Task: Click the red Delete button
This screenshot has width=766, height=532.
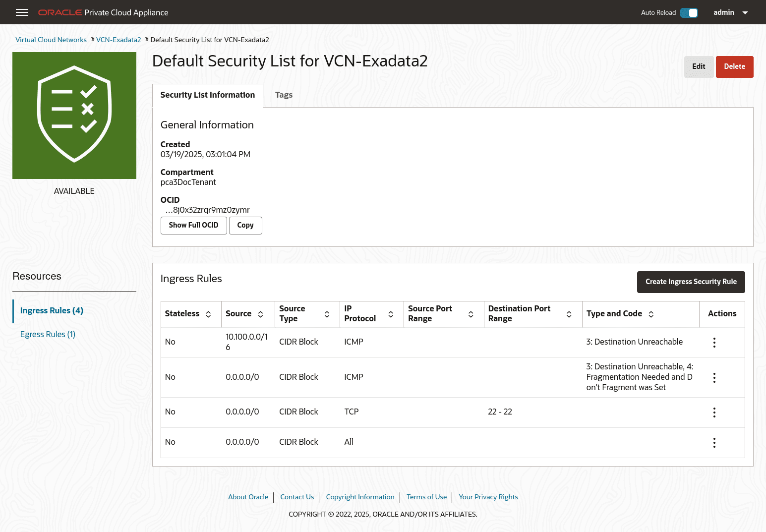Action: tap(734, 66)
